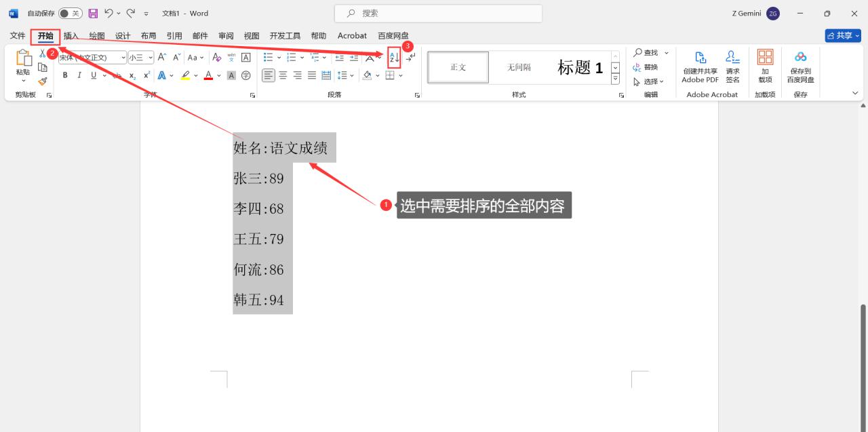
Task: Toggle Underline formatting
Action: [x=94, y=75]
